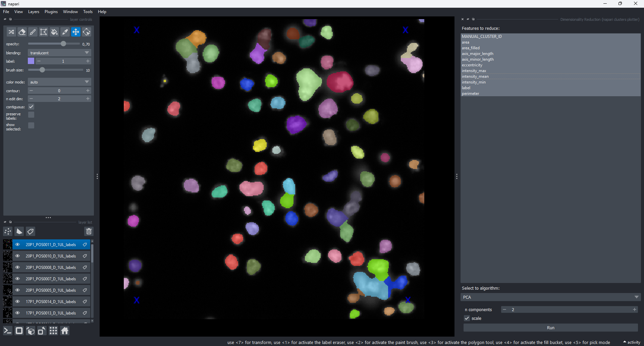The width and height of the screenshot is (644, 346).
Task: Toggle 2D/3D view button
Action: (19, 331)
